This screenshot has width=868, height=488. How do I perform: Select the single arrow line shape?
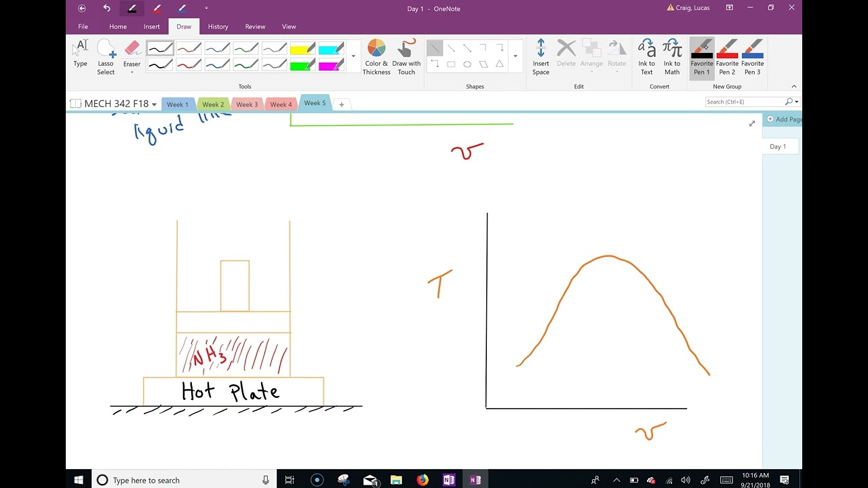point(451,48)
